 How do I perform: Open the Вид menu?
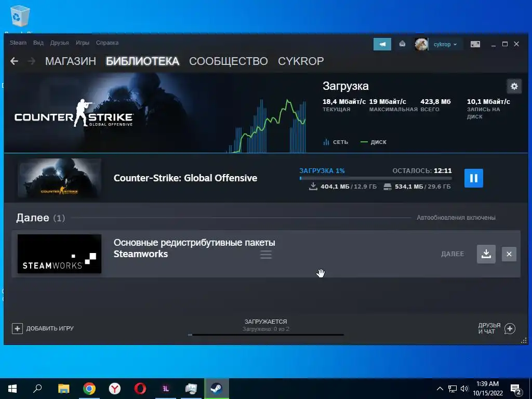(x=38, y=43)
